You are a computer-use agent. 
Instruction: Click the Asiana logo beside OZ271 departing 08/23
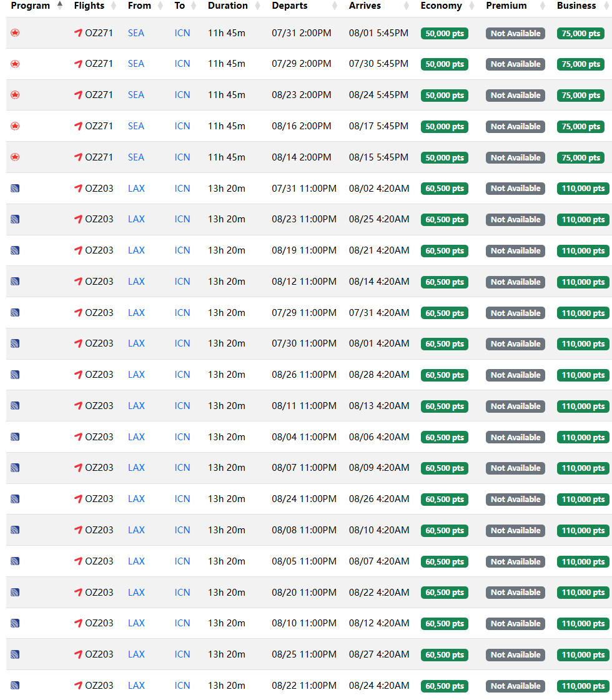point(78,95)
